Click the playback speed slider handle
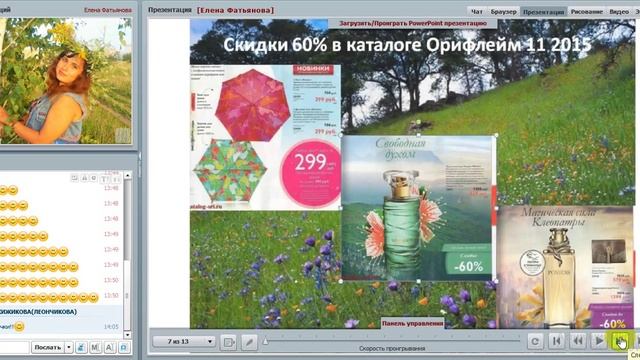 click(265, 341)
